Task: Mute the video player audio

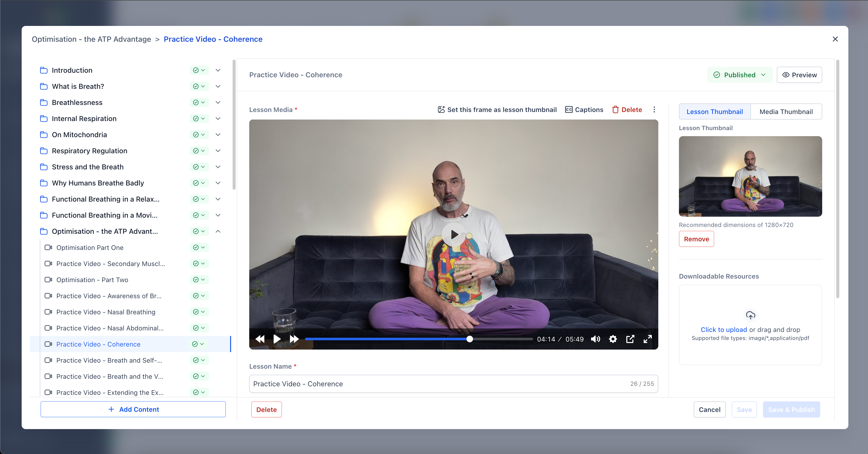Action: click(595, 339)
